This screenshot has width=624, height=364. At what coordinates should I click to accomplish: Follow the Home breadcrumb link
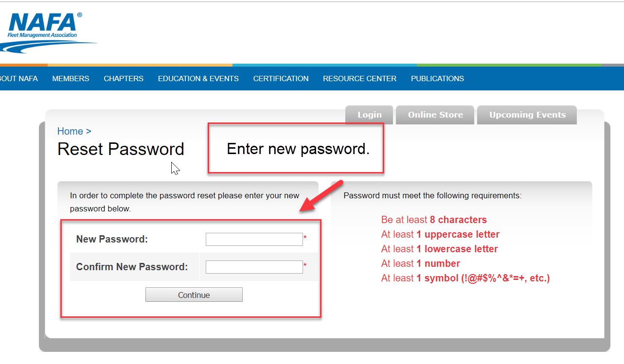click(x=70, y=131)
